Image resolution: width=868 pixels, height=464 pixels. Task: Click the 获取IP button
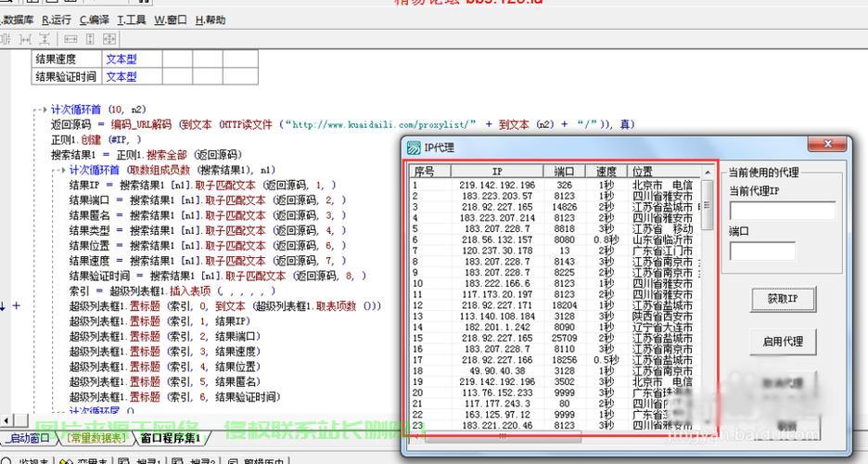pos(783,299)
